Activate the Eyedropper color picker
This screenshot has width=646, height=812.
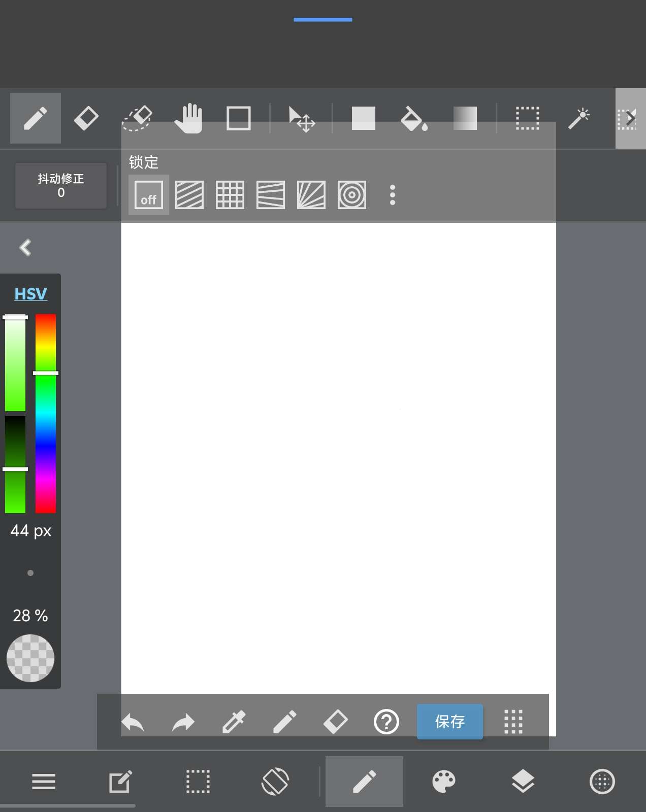[234, 722]
